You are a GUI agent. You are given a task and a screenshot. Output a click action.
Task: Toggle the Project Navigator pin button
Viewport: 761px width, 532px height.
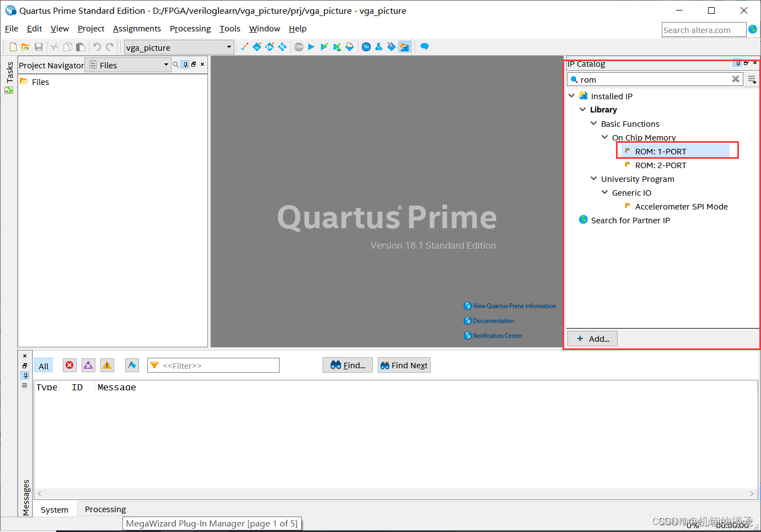(185, 65)
